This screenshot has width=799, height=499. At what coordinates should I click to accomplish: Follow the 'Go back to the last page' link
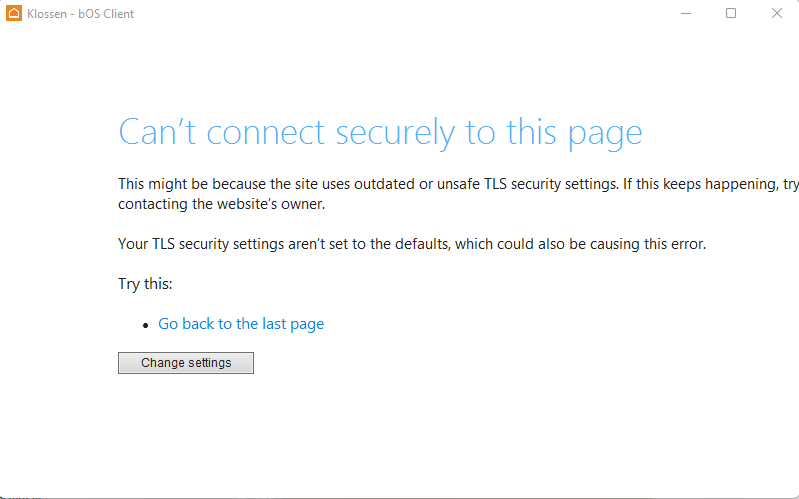pos(241,324)
